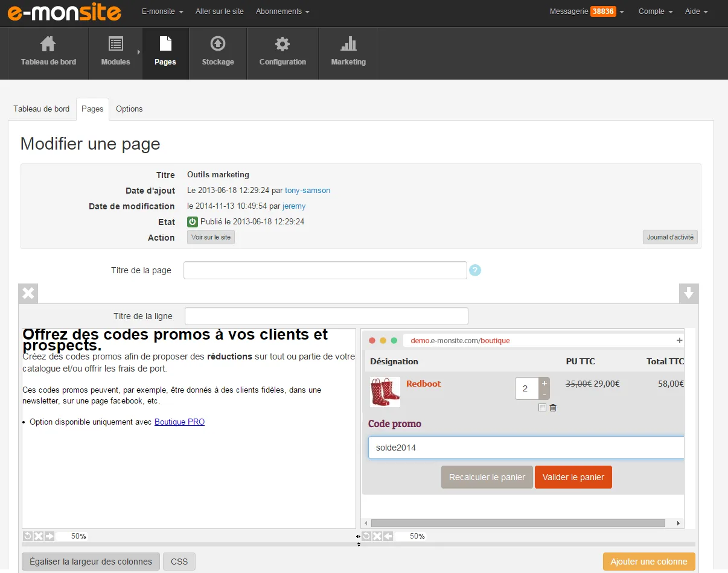
Task: Reset the left column with refresh icon
Action: pos(28,536)
